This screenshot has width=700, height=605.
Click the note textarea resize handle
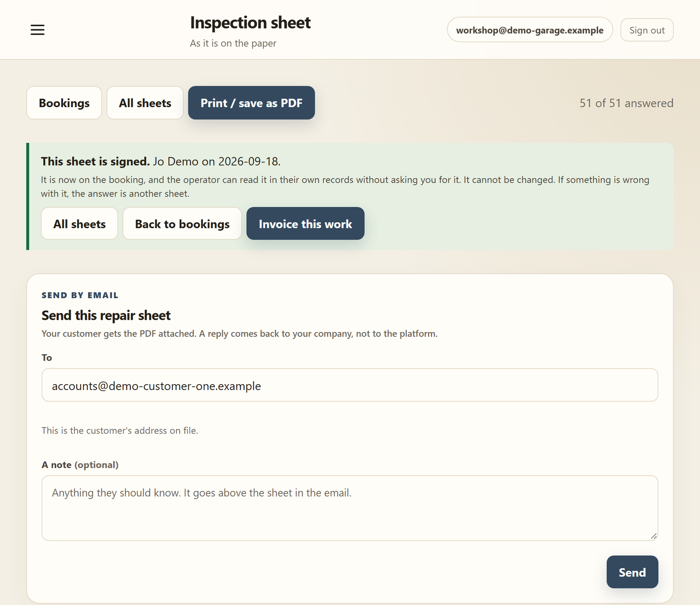click(x=654, y=536)
